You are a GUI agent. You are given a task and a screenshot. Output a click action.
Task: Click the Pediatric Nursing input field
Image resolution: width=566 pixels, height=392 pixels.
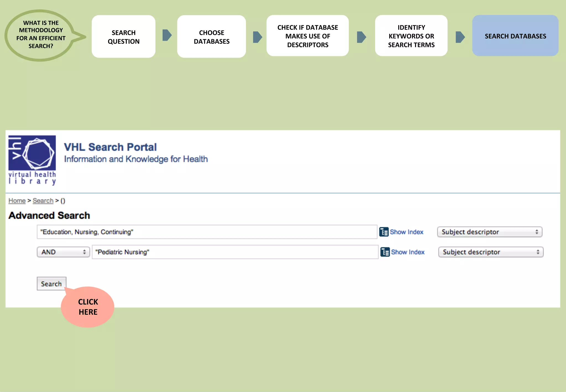click(235, 252)
